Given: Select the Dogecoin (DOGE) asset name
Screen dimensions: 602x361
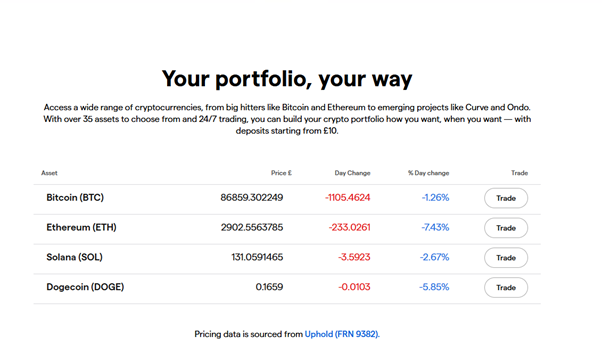Looking at the screenshot, I should pos(85,287).
